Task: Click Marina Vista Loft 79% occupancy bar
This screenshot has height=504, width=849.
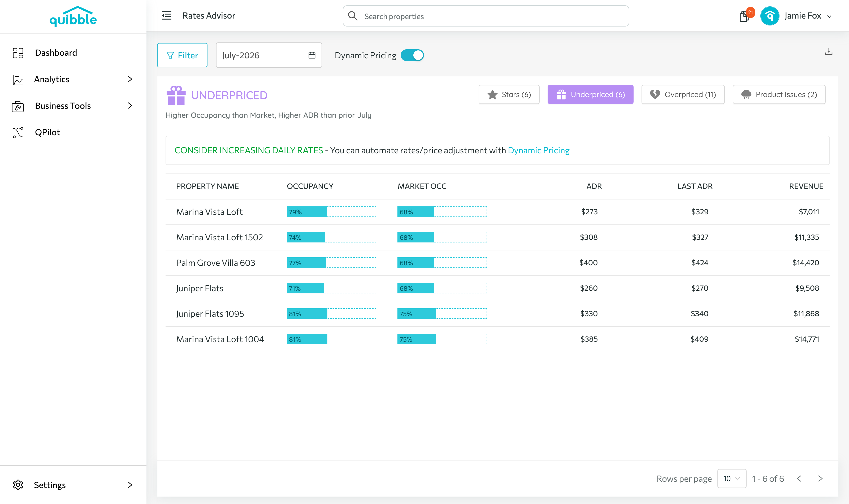Action: coord(331,212)
